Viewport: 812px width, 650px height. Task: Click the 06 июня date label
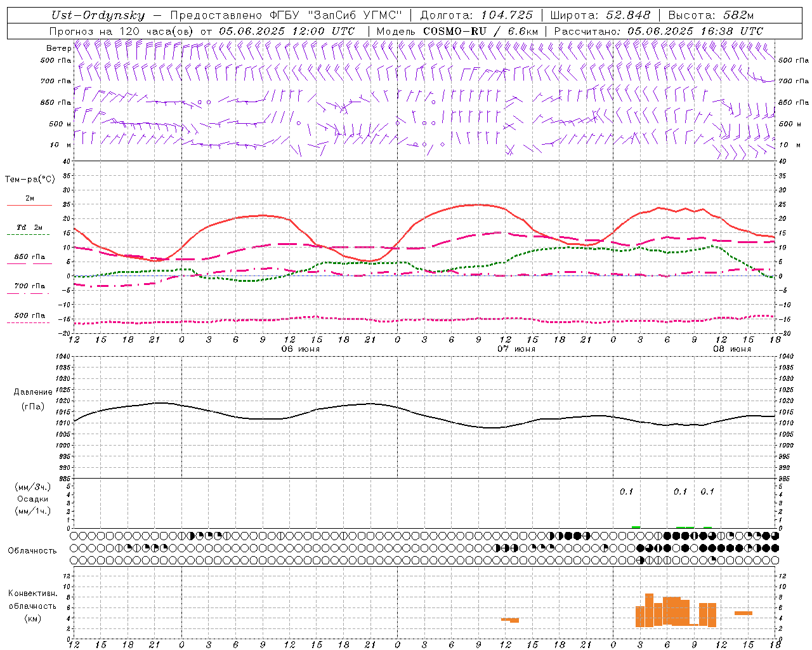[x=300, y=349]
